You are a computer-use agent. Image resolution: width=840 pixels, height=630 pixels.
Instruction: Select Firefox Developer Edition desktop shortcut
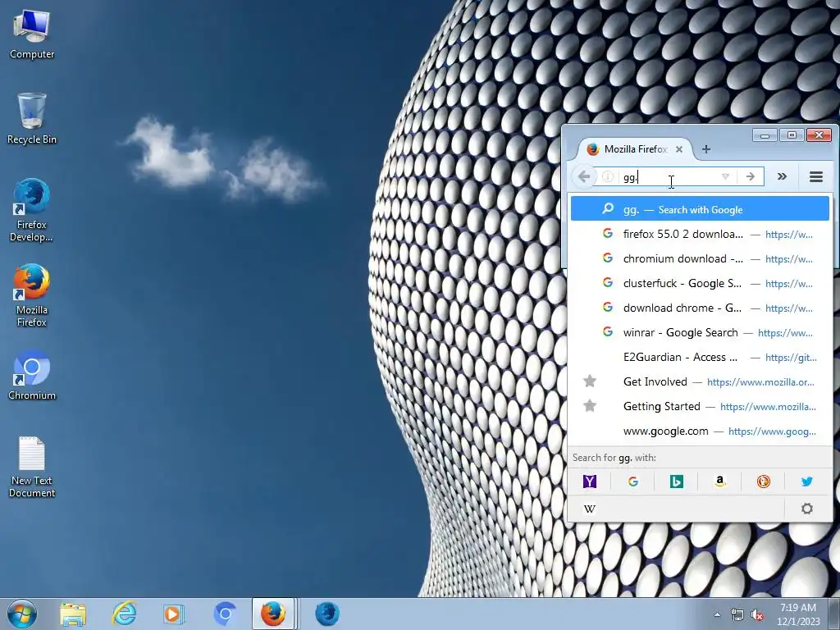pos(32,210)
